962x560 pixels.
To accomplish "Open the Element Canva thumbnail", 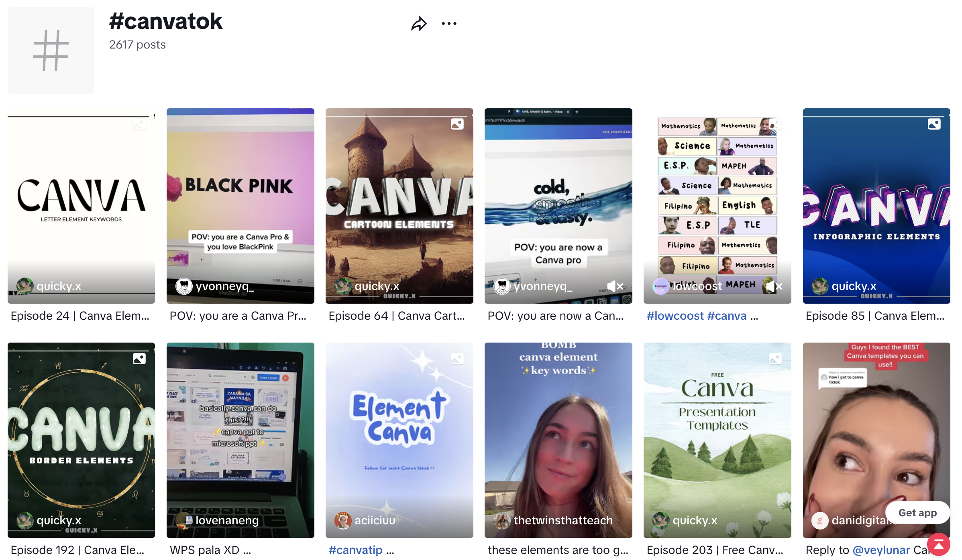I will tap(399, 440).
